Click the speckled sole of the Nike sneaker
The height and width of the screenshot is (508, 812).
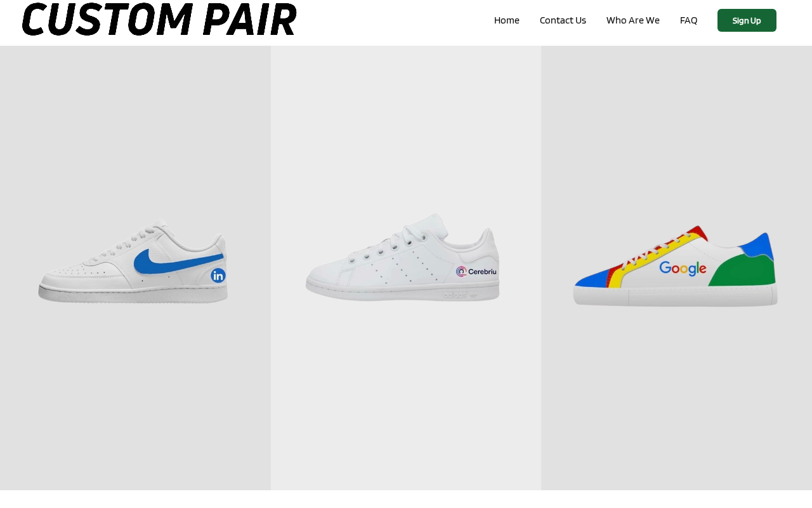pos(133,295)
